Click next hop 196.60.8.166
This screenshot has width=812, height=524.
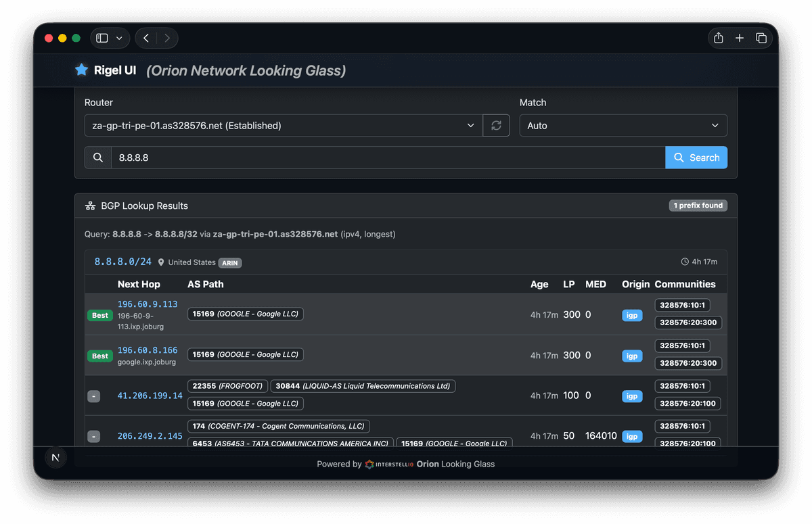click(x=148, y=350)
